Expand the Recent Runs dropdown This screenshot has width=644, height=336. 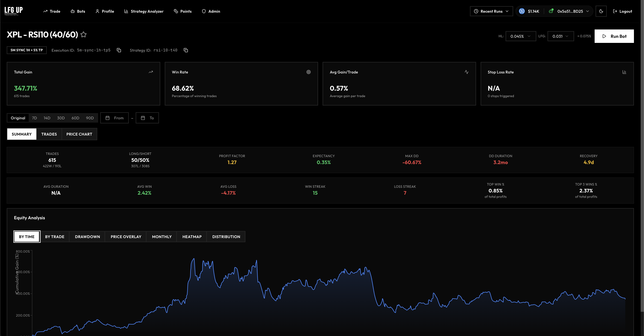491,11
